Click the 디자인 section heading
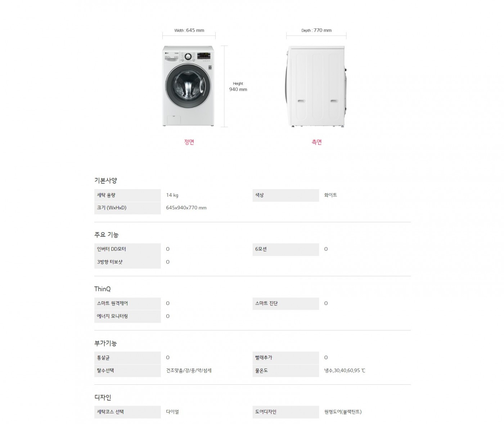 103,397
